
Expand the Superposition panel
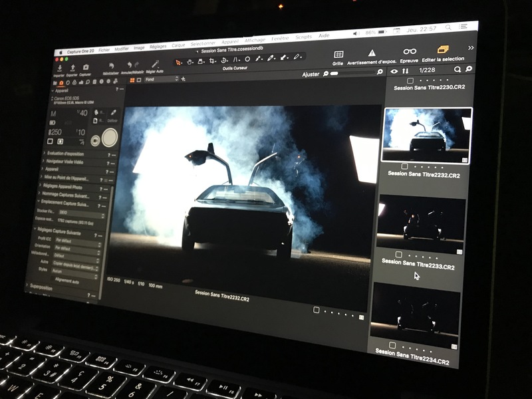[27, 285]
